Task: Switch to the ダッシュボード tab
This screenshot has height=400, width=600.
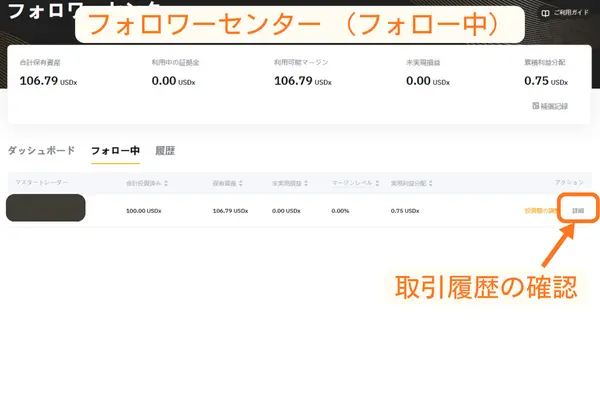Action: click(41, 151)
